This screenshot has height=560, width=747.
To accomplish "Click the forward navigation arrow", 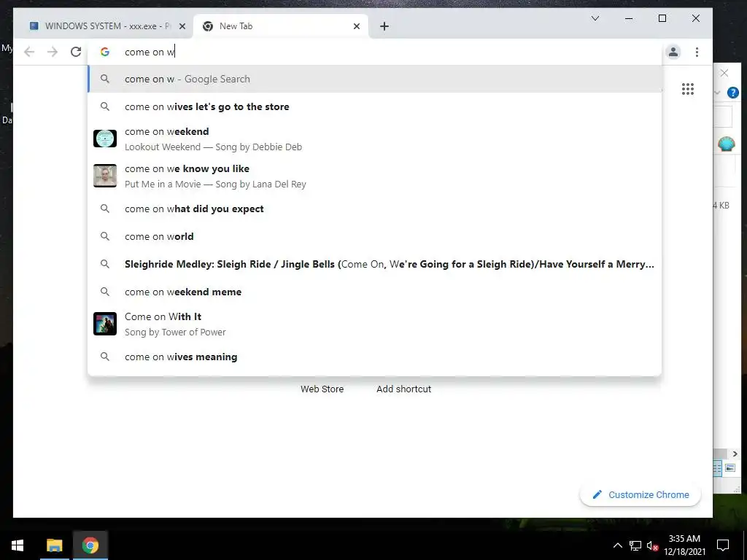I will (x=53, y=52).
